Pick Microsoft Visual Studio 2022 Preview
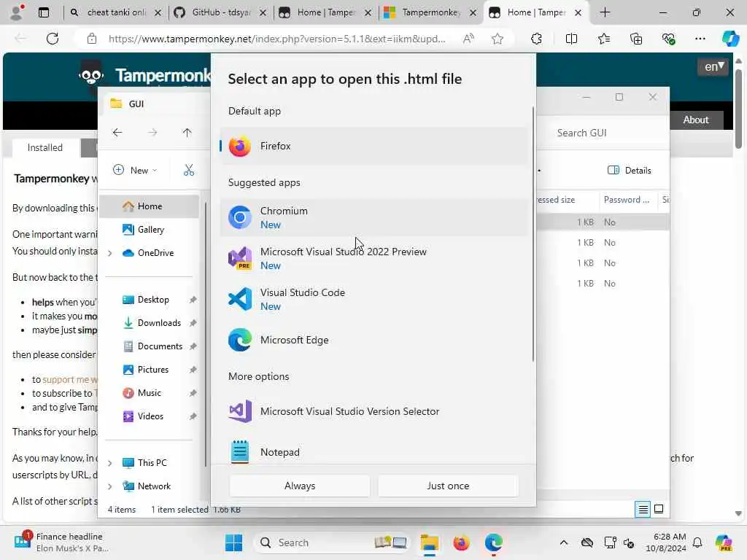Viewport: 747px width, 560px height. coord(374,259)
